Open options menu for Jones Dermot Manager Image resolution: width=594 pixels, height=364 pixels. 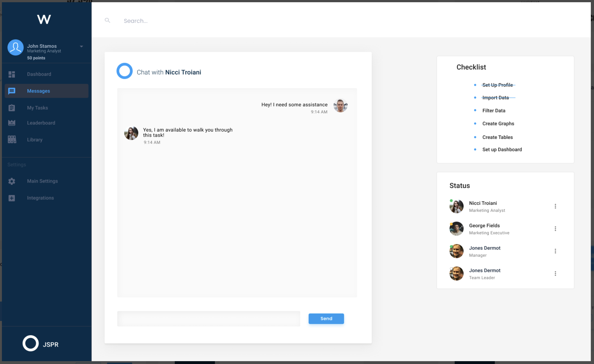555,251
